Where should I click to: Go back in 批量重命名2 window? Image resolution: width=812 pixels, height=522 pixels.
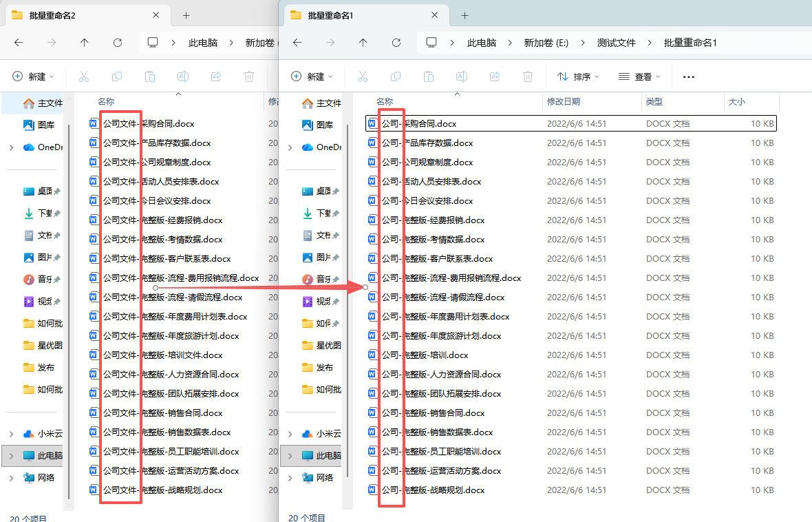tap(19, 43)
